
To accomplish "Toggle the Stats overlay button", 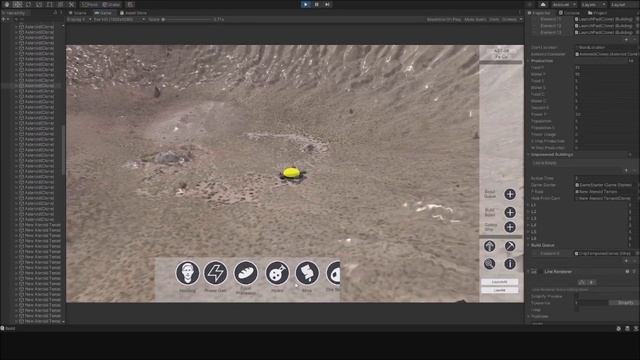I will tap(494, 19).
